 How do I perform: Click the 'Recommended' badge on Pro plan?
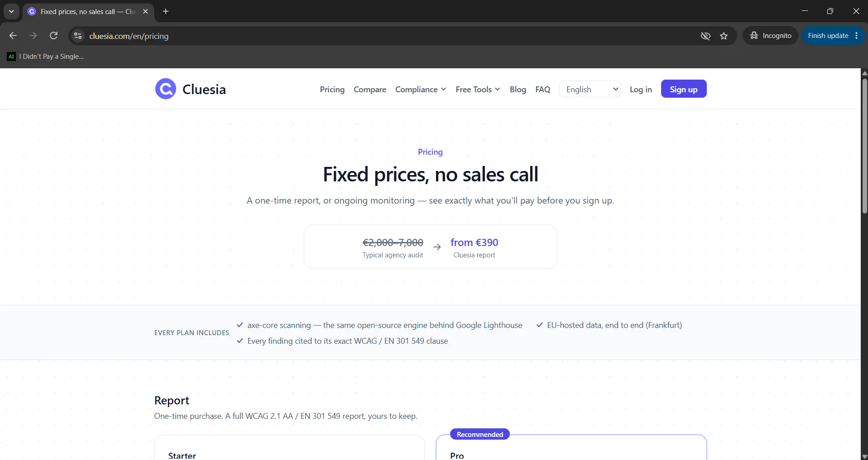[480, 434]
